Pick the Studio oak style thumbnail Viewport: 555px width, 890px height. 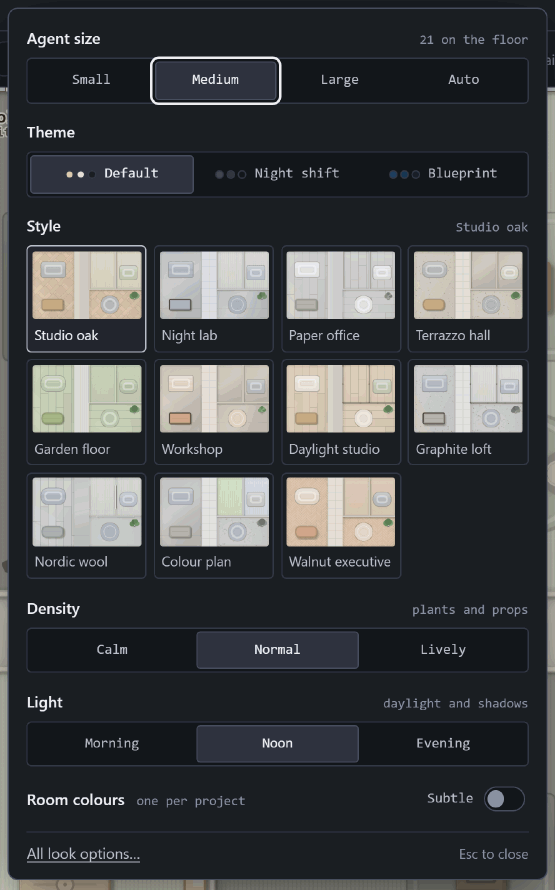coord(86,299)
